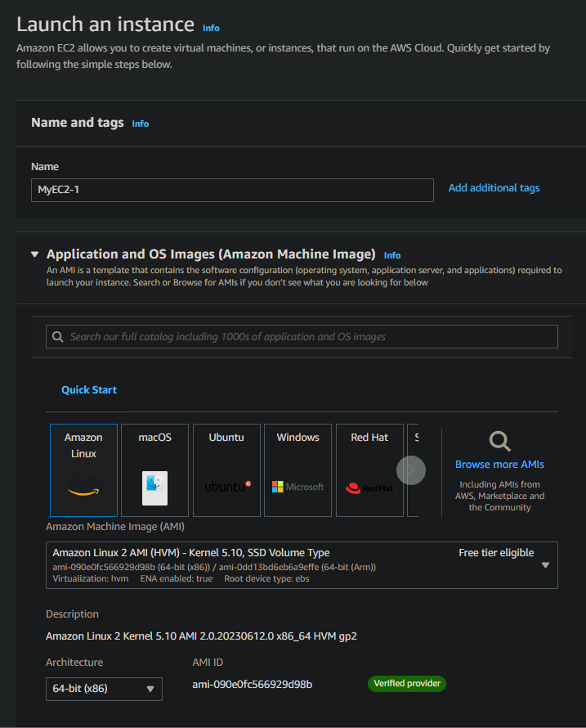Click the 'ENA enabled: true' text

pos(177,578)
